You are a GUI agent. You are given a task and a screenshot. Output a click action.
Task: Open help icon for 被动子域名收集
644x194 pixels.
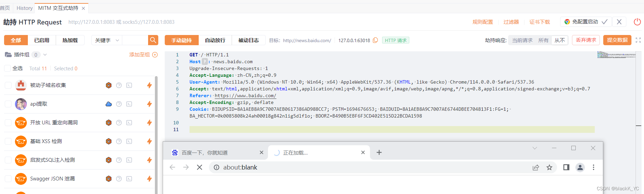point(119,85)
